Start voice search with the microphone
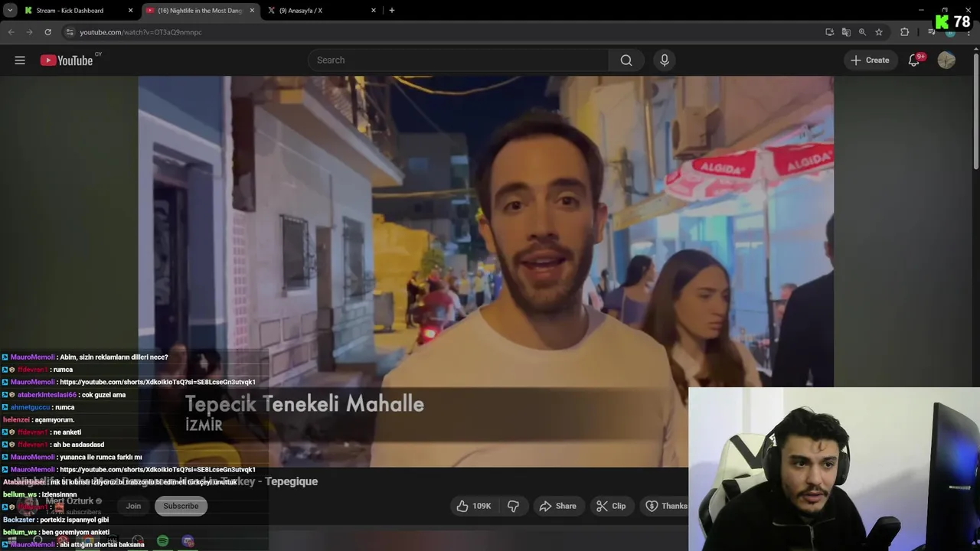Image resolution: width=980 pixels, height=551 pixels. [665, 60]
